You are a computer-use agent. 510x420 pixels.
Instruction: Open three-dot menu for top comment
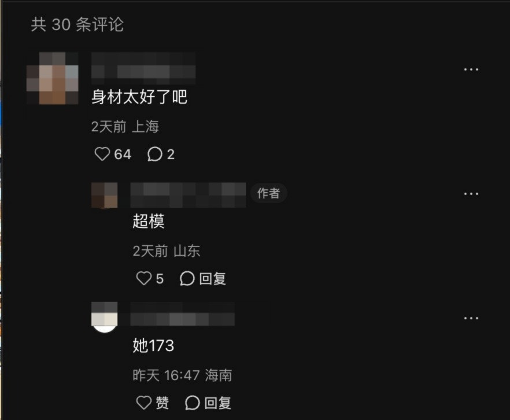coord(471,69)
